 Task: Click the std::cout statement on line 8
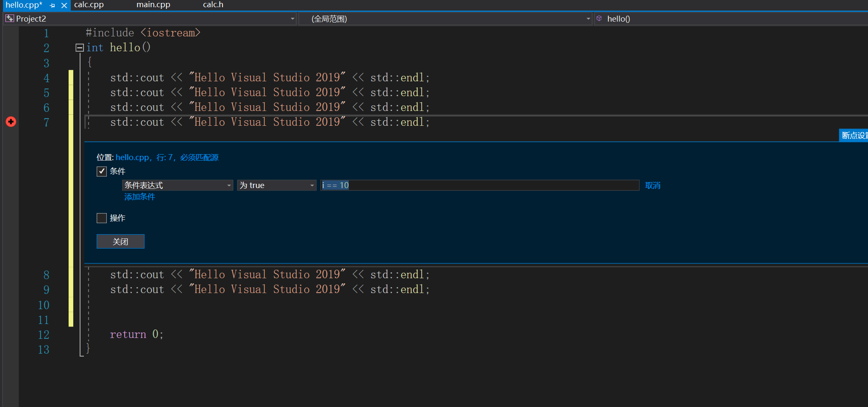pyautogui.click(x=270, y=274)
